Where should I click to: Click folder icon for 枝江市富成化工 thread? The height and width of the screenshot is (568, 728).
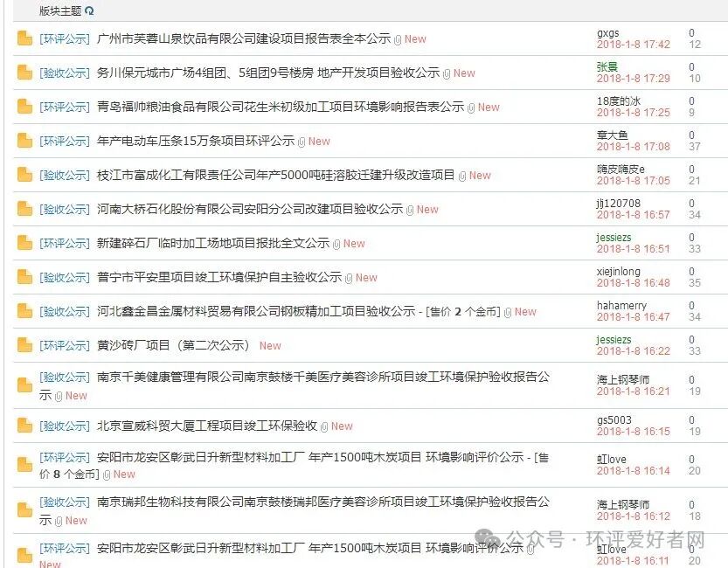(24, 175)
